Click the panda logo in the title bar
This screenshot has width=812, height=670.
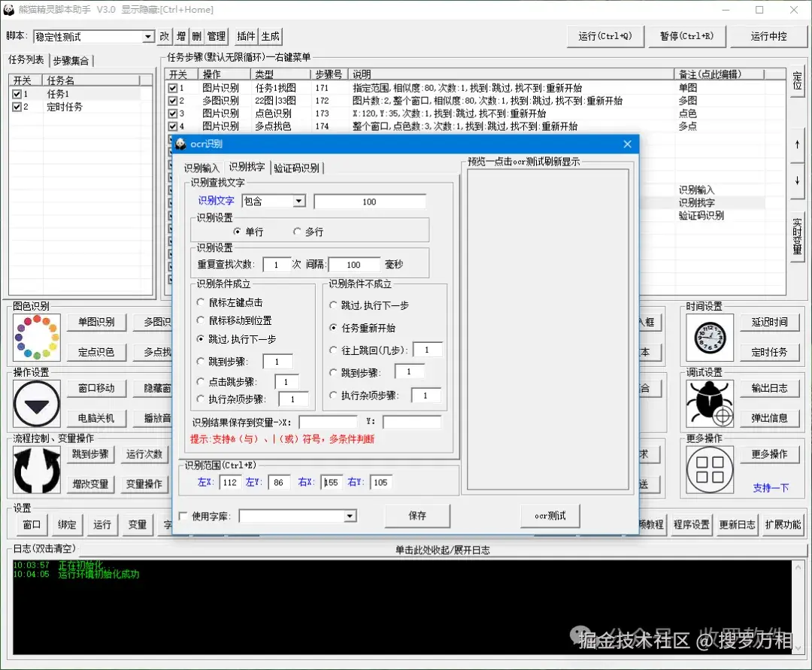pyautogui.click(x=8, y=9)
